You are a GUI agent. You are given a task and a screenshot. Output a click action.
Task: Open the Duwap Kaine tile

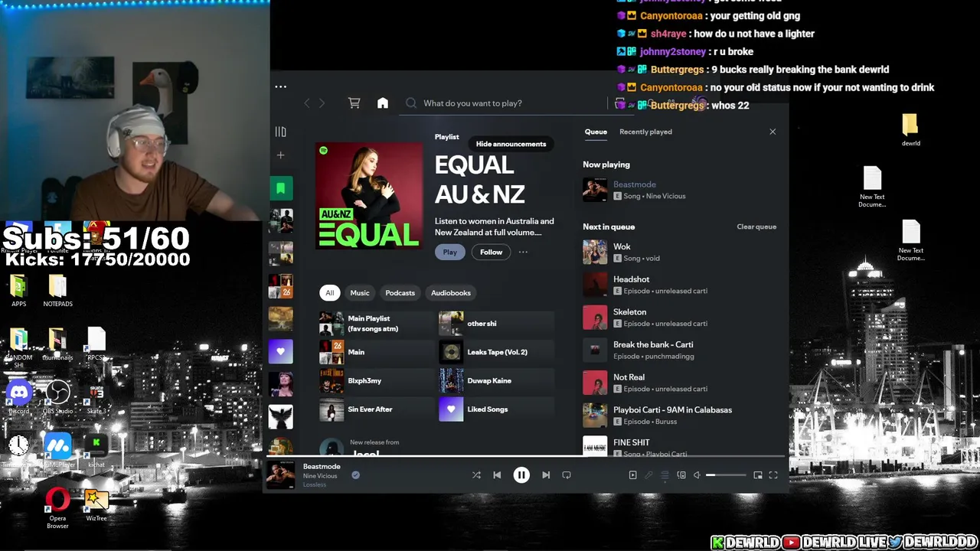click(496, 380)
